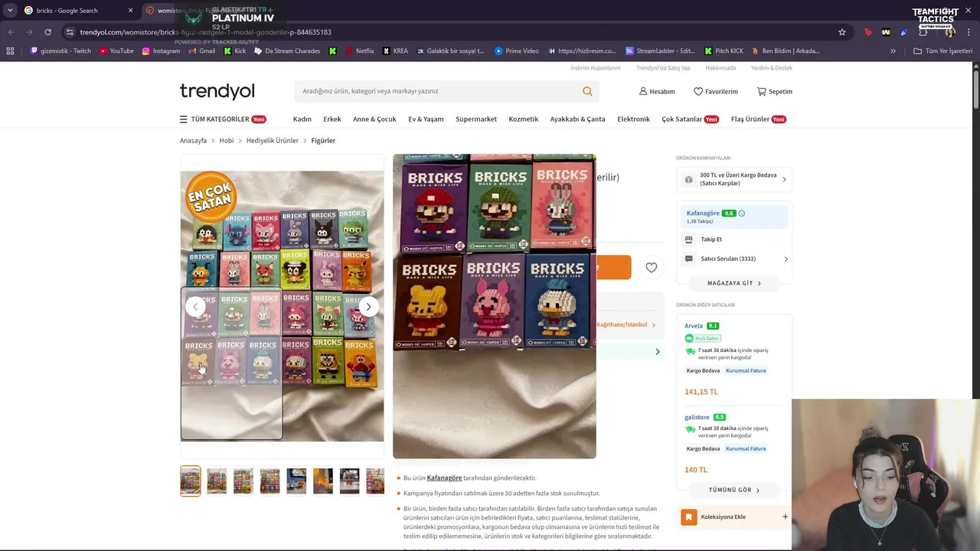Open the StreamLadder bookmark
Screen dimensions: 980x551
(660, 51)
